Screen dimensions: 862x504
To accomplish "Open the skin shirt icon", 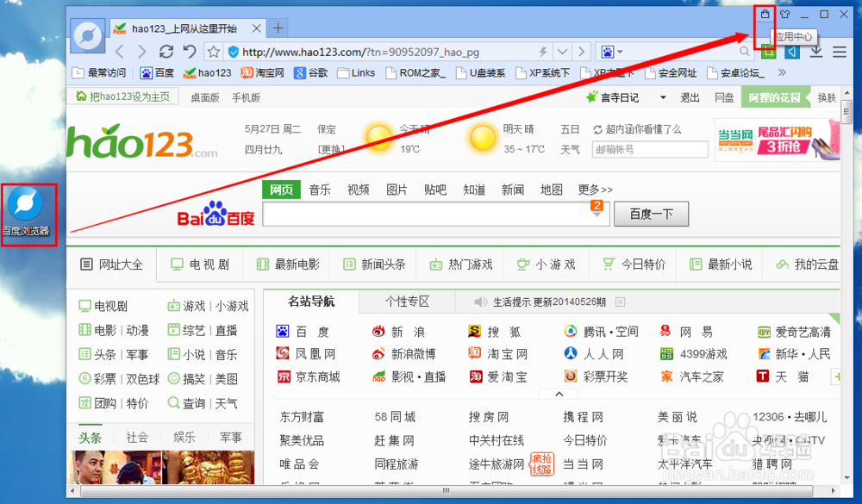I will tap(784, 15).
